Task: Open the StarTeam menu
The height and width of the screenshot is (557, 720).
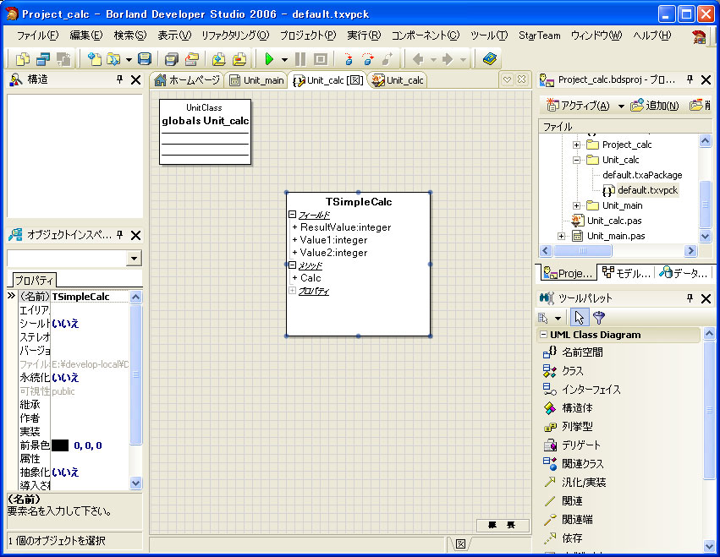Action: coord(539,35)
